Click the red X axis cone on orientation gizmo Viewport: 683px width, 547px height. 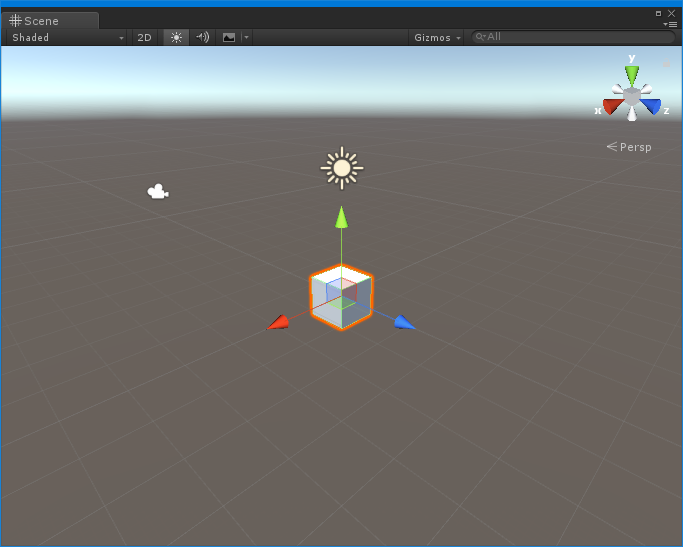click(x=612, y=106)
